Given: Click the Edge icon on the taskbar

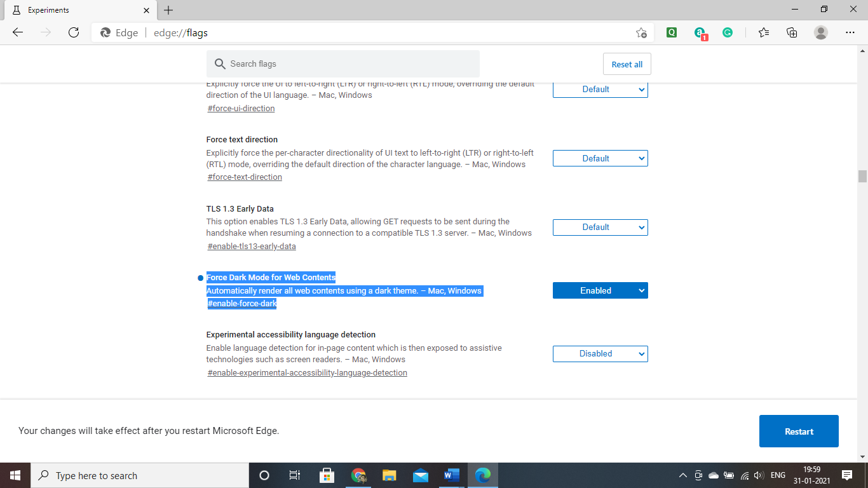Looking at the screenshot, I should click(483, 475).
